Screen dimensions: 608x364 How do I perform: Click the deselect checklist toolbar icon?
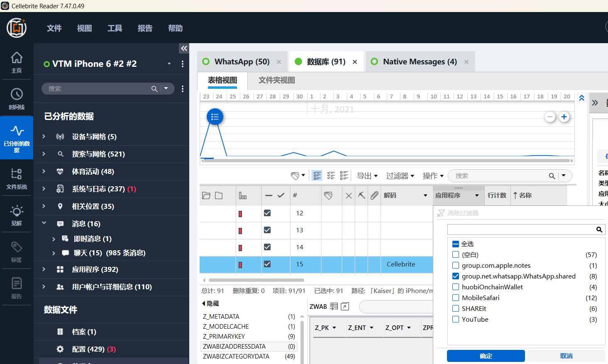coord(331,176)
